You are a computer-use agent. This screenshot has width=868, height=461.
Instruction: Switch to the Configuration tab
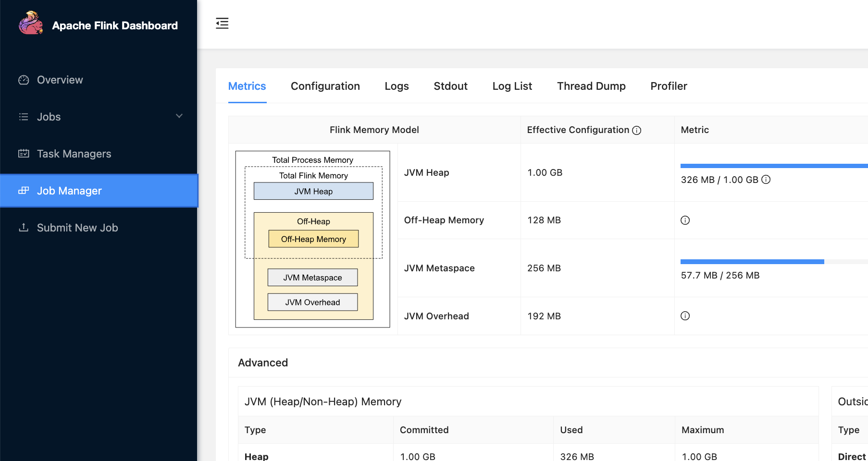click(325, 86)
